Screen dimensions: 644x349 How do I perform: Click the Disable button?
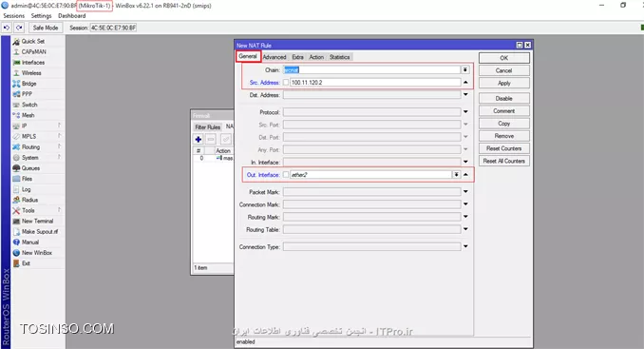(504, 99)
